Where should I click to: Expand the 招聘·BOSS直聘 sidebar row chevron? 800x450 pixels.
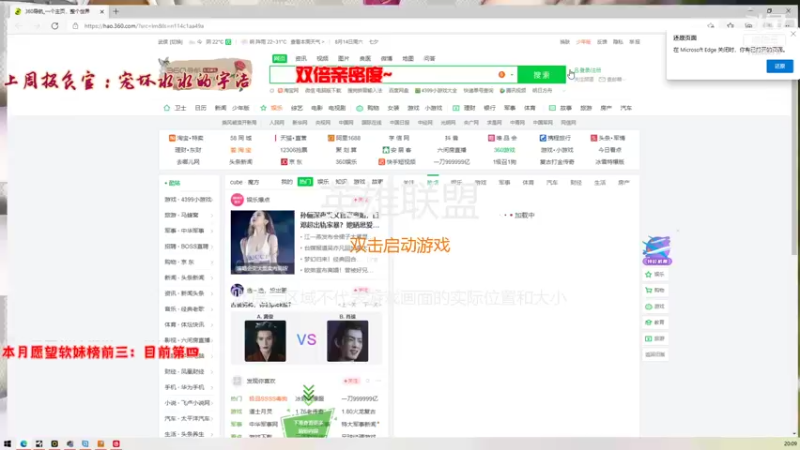pyautogui.click(x=212, y=246)
